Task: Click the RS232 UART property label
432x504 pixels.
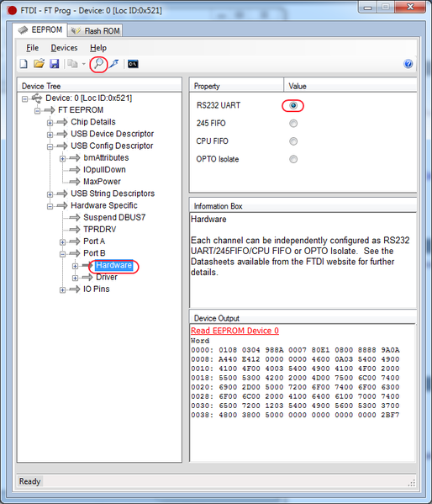Action: pyautogui.click(x=219, y=105)
